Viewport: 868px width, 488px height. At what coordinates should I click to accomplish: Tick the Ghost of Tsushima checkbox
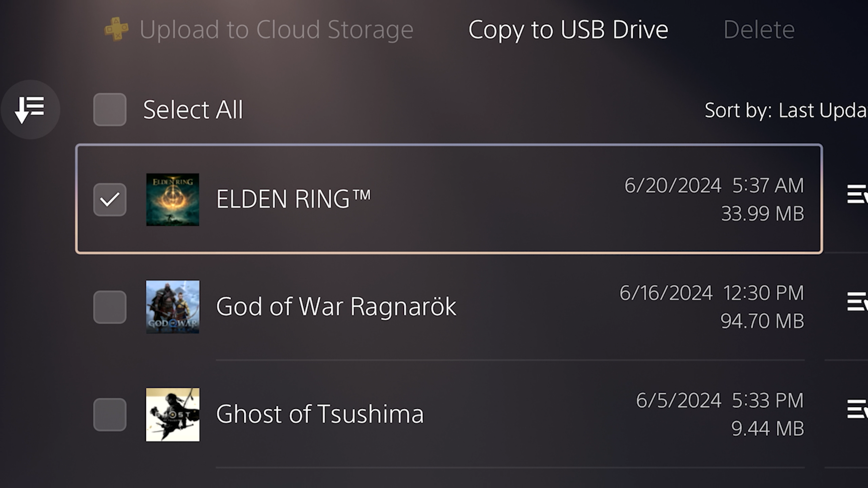(110, 414)
